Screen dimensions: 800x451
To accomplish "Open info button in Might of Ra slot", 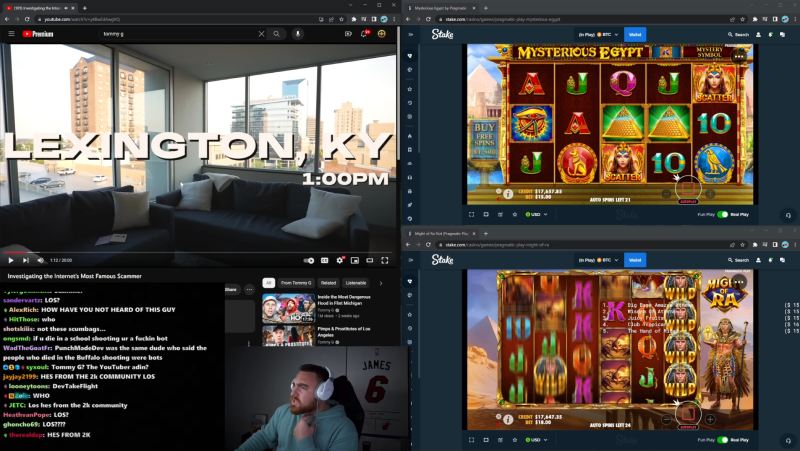I will (508, 419).
